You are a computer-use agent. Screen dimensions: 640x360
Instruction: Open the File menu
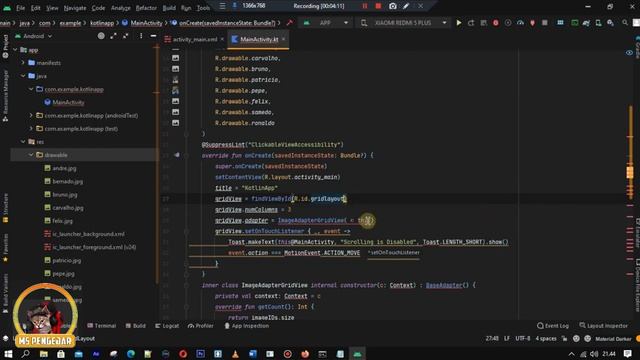tap(20, 7)
